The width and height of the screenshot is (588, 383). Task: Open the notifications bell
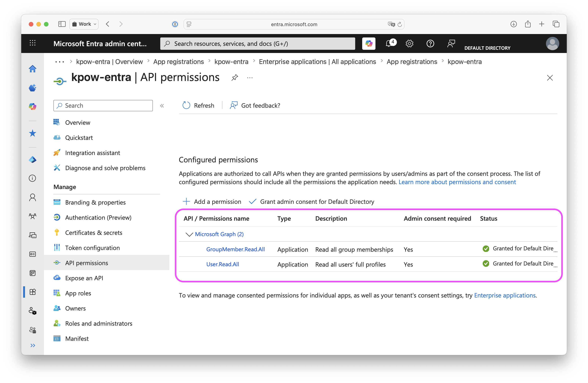389,44
